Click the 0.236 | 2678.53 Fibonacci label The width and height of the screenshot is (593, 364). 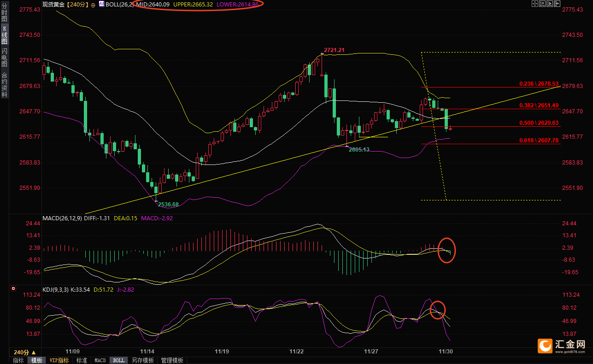(x=539, y=84)
